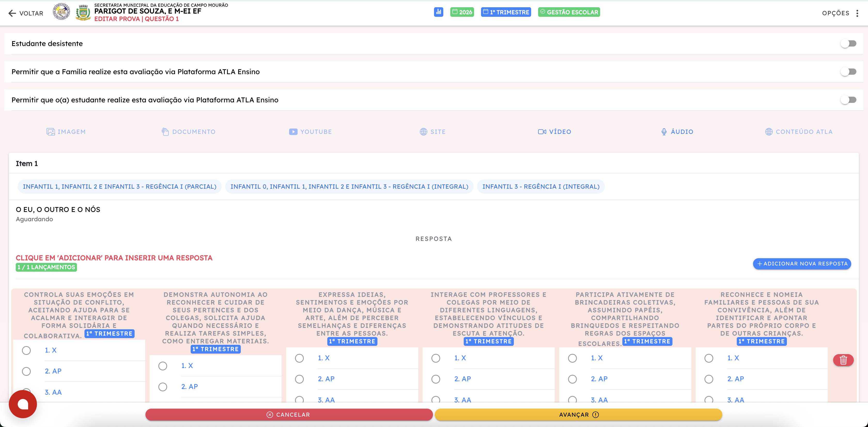The image size is (868, 427).
Task: Click the Áudio microphone icon
Action: tap(664, 132)
